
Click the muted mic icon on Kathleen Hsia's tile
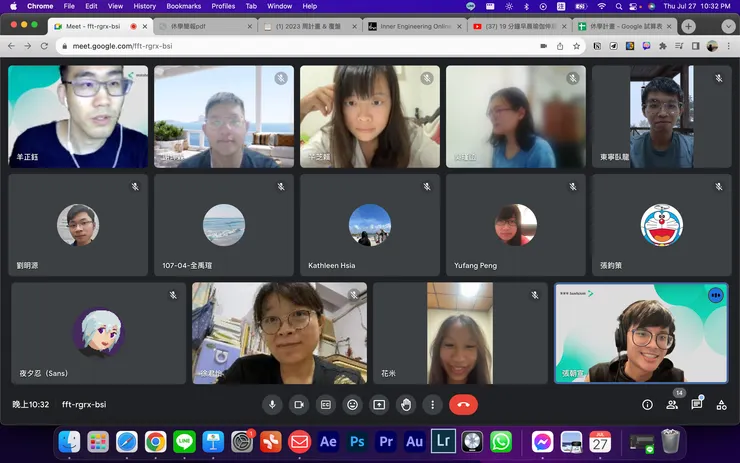click(x=427, y=187)
